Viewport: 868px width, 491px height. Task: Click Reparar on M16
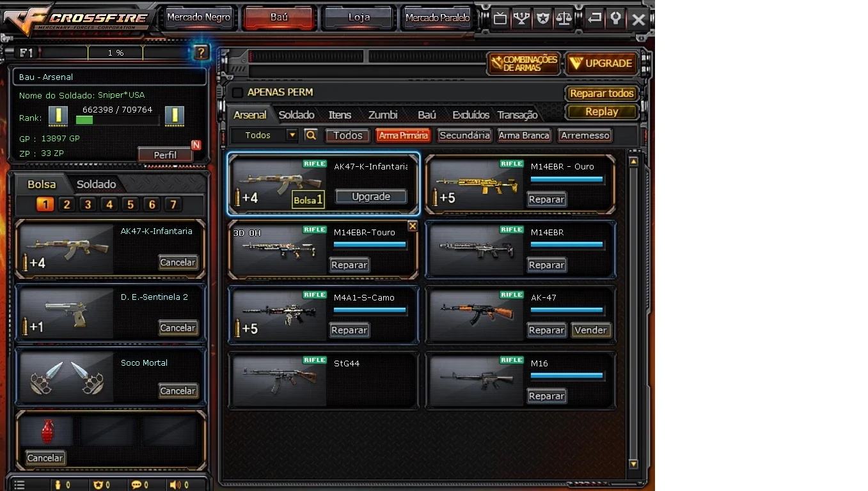tap(546, 396)
